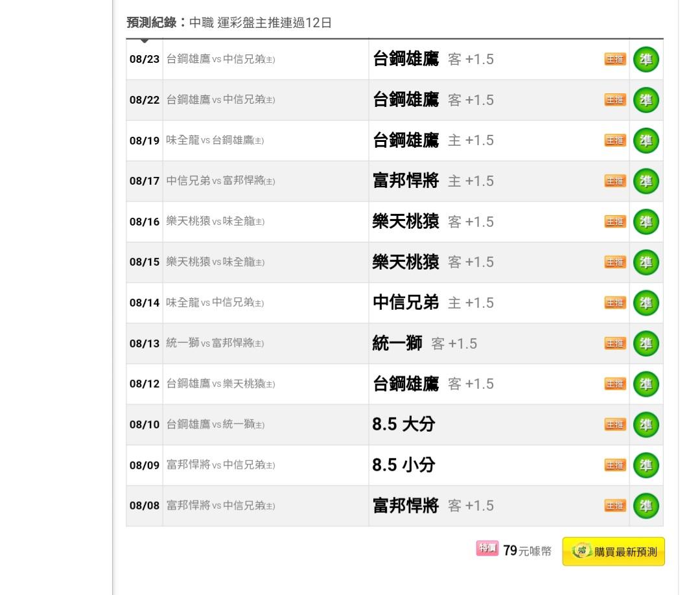The height and width of the screenshot is (595, 700).
Task: Select the 08/14 pick 中信兄弟 主 +1.5
Action: click(433, 303)
